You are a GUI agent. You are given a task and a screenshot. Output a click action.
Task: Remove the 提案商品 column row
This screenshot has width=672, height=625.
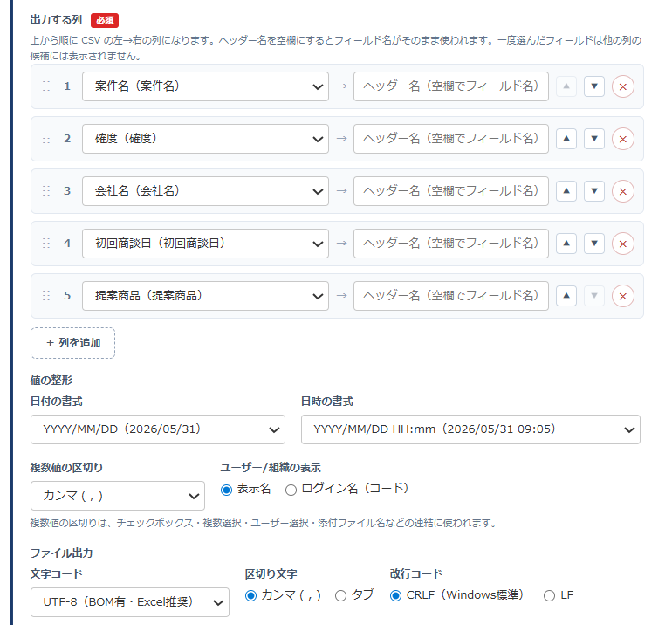click(623, 296)
